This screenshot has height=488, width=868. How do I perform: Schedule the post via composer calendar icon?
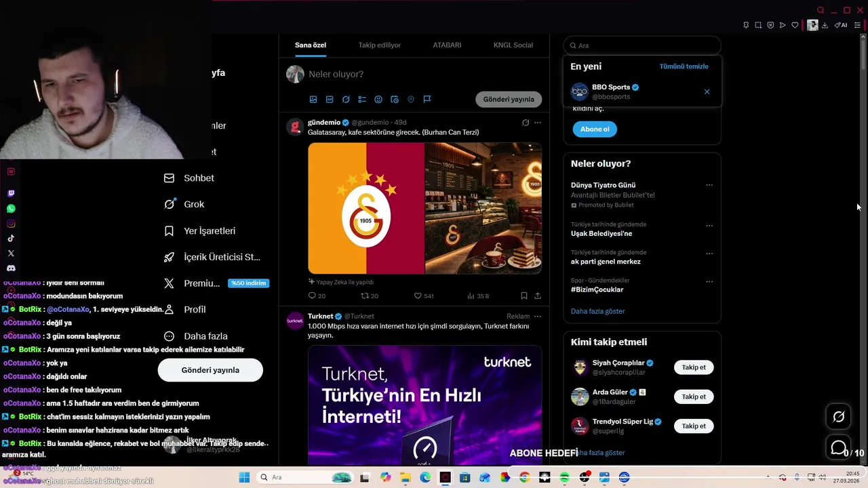tap(395, 99)
